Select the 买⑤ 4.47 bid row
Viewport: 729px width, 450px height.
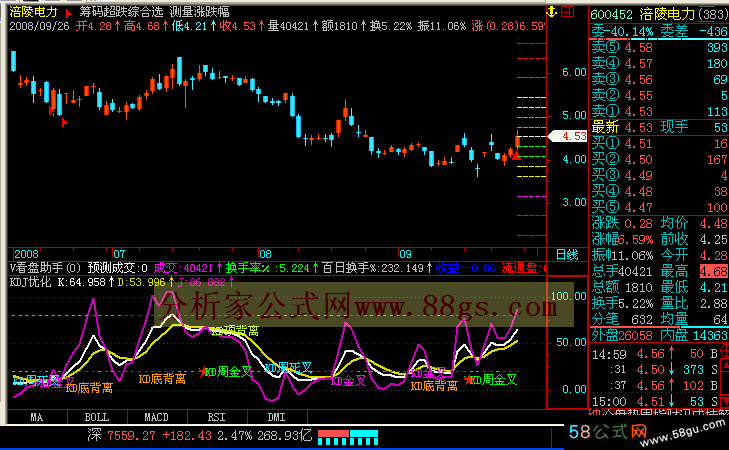coord(659,207)
